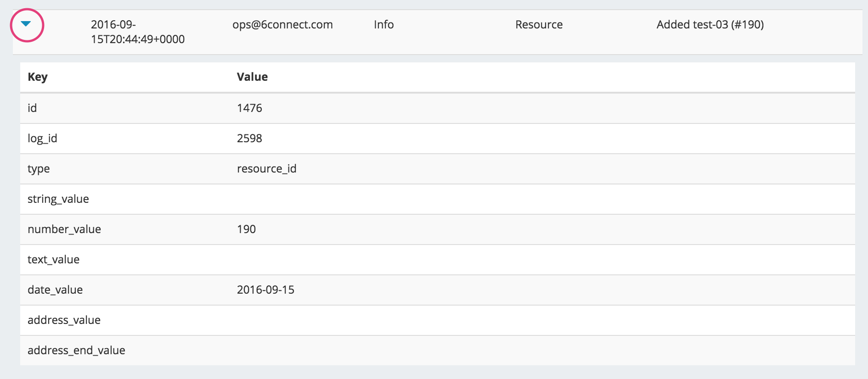Select the log_id row key
The height and width of the screenshot is (379, 868).
42,139
